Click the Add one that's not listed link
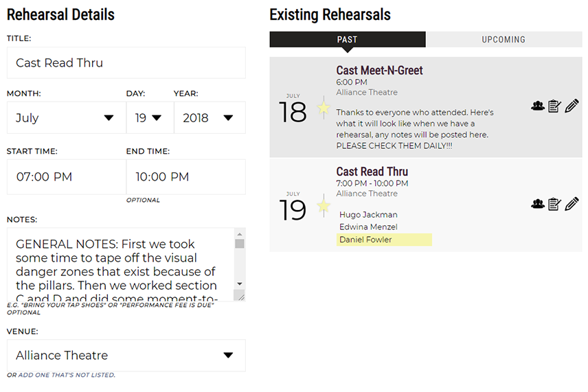Image resolution: width=588 pixels, height=392 pixels. [x=67, y=375]
